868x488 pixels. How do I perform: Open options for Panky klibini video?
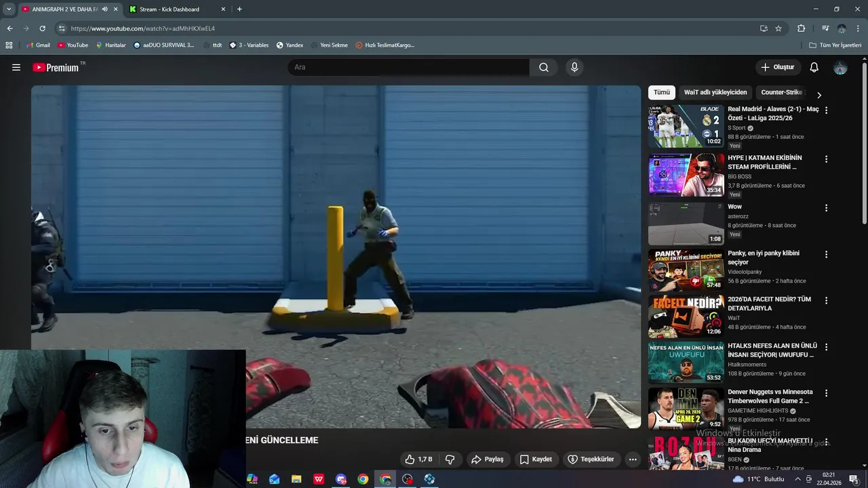pyautogui.click(x=826, y=254)
